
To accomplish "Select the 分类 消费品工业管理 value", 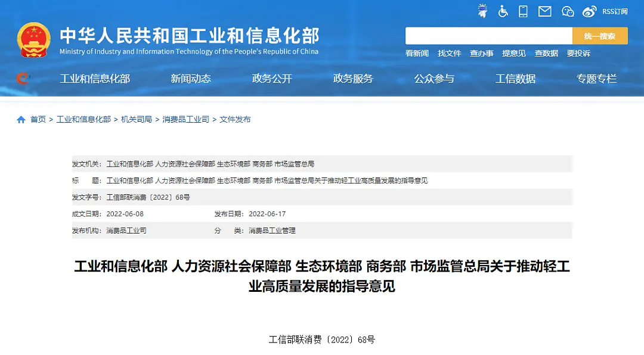I will tap(272, 231).
